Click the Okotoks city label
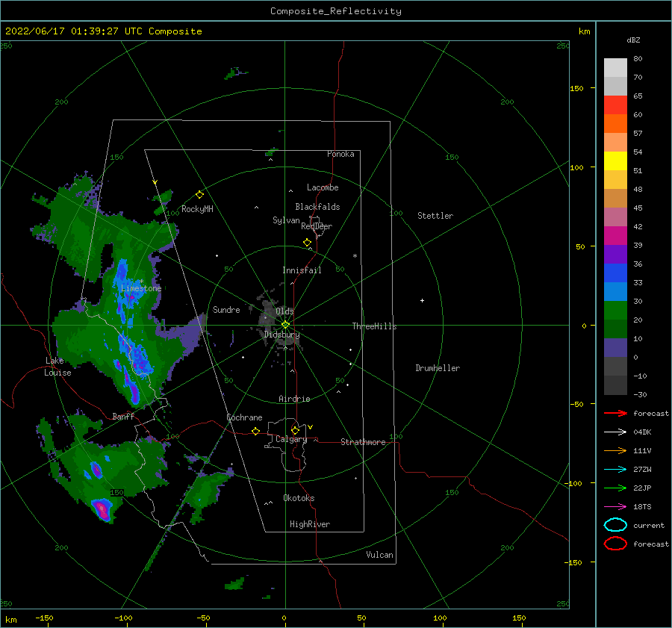The width and height of the screenshot is (672, 628). click(298, 498)
